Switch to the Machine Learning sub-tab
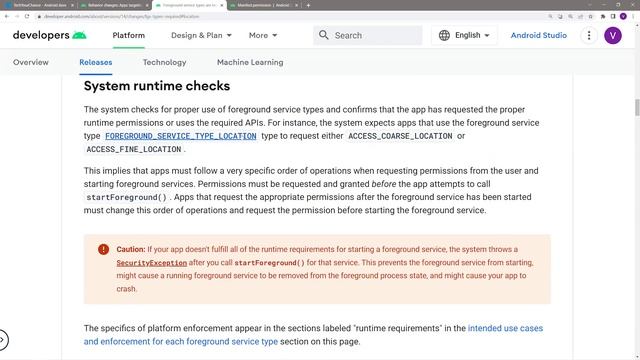 250,62
